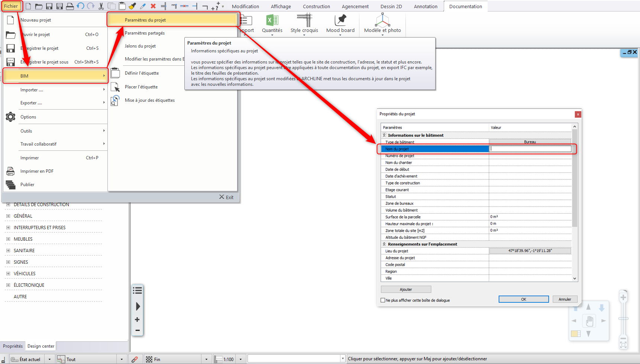
Task: Click the undo arrow icon
Action: click(80, 6)
